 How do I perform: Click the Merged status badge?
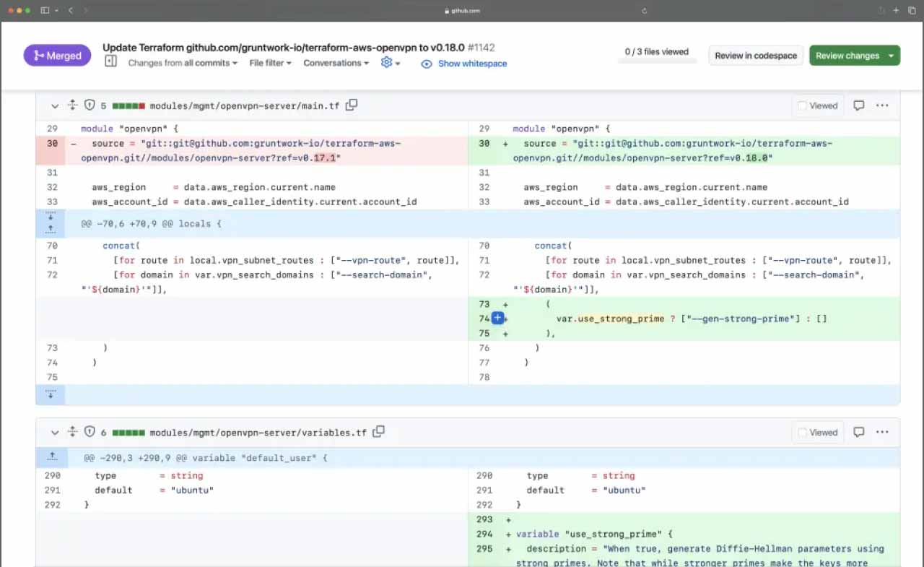(x=57, y=56)
